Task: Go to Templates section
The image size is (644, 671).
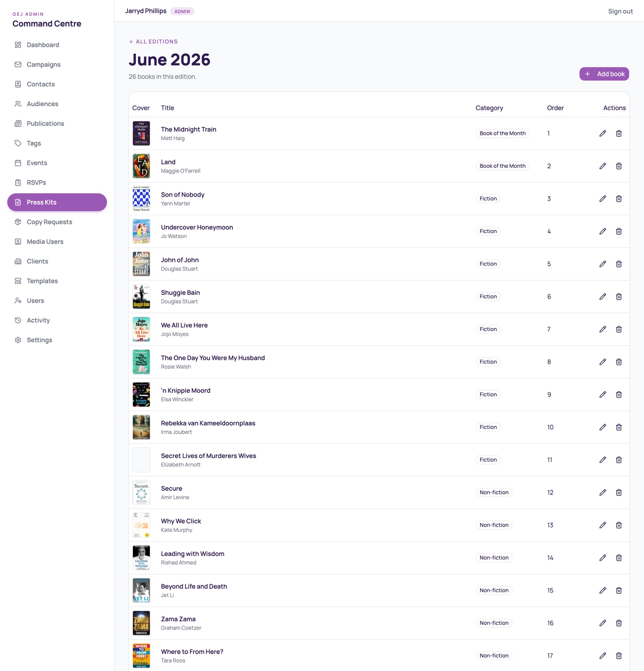Action: [x=57, y=281]
